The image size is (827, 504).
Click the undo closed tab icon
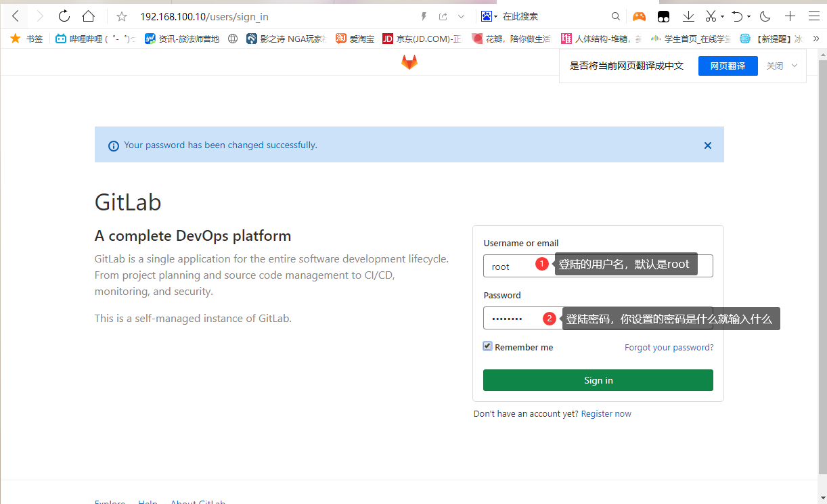coord(738,16)
